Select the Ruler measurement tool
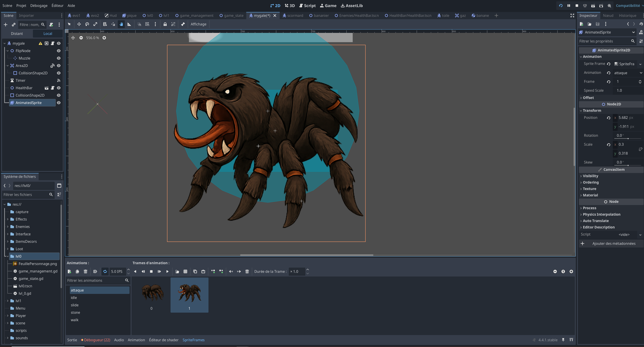This screenshot has height=347, width=644. [x=129, y=24]
